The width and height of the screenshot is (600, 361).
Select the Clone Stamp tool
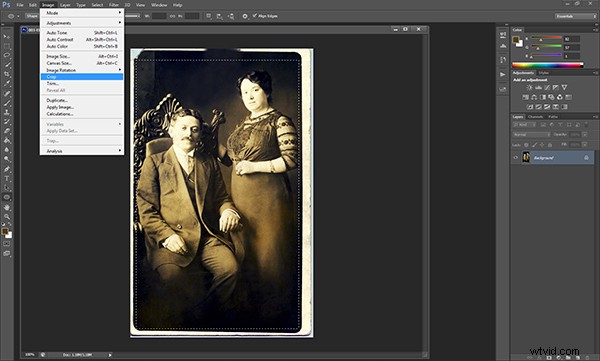click(x=7, y=112)
